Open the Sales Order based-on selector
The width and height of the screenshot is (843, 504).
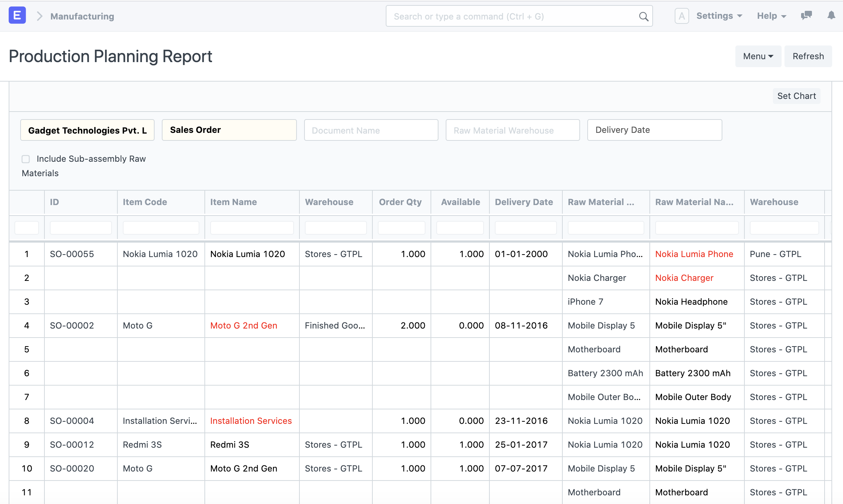[229, 130]
